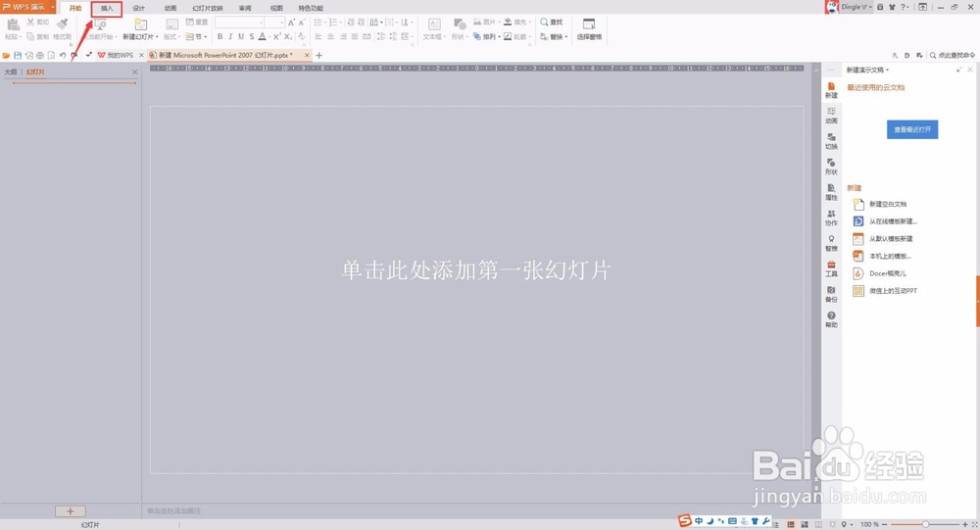The image size is (980, 530).
Task: Click the 查看最近打开 blue button
Action: click(911, 129)
